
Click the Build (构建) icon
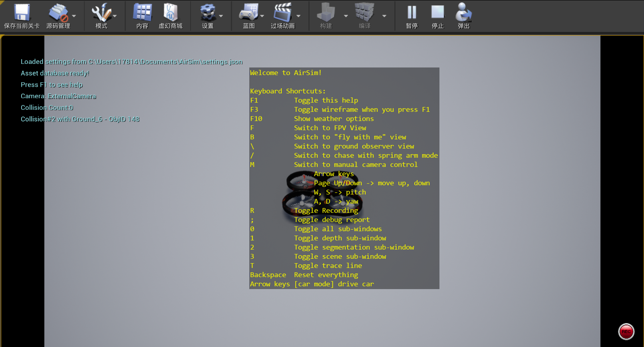click(x=326, y=13)
